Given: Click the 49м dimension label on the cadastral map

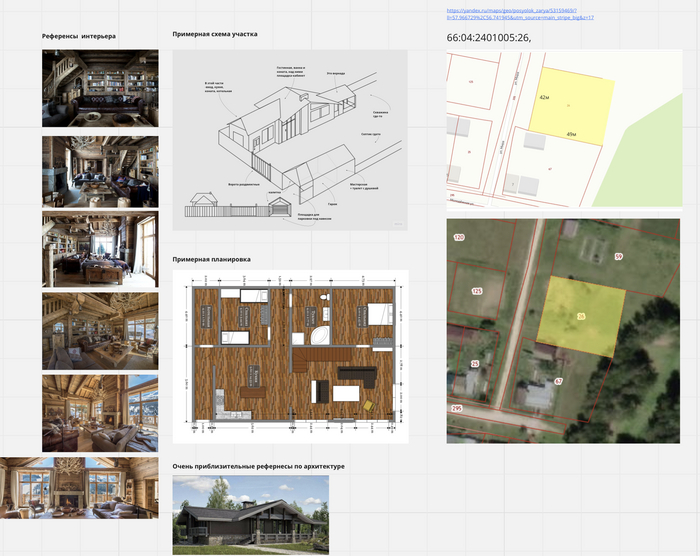Looking at the screenshot, I should click(571, 134).
